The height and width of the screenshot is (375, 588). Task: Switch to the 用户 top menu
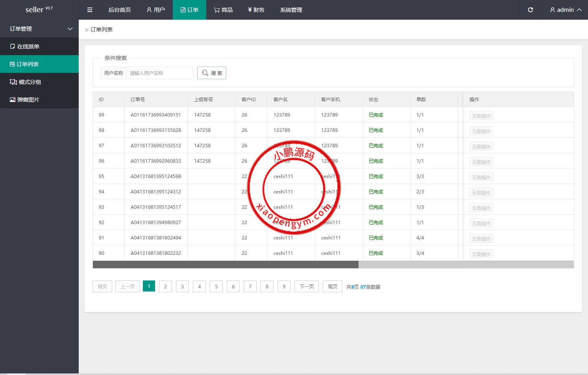click(x=155, y=10)
